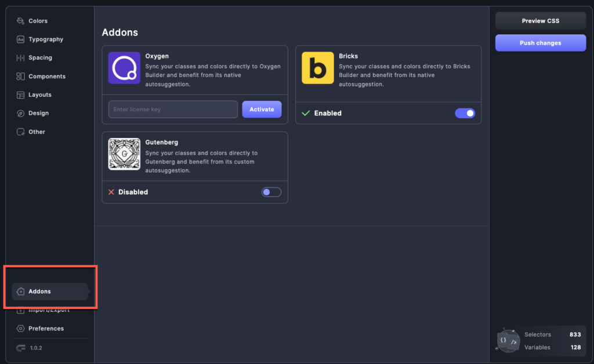Viewport: 594px width, 364px height.
Task: Select the Typography sidebar icon
Action: pos(20,39)
